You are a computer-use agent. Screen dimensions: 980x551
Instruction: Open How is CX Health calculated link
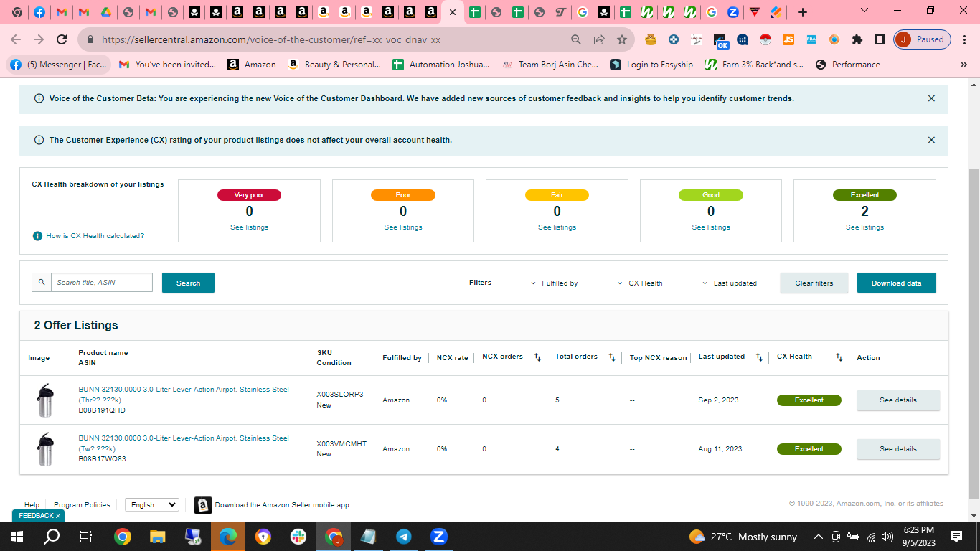[95, 236]
